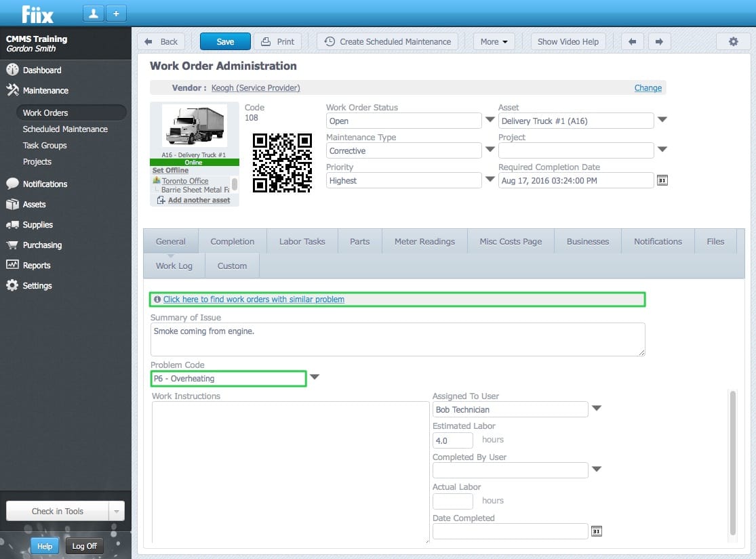Open the Dashboard from the sidebar

14,70
